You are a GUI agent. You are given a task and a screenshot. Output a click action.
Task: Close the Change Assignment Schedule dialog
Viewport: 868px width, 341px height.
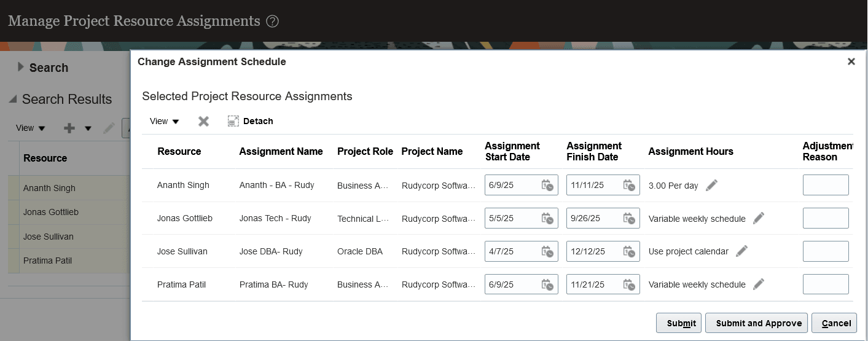[851, 61]
